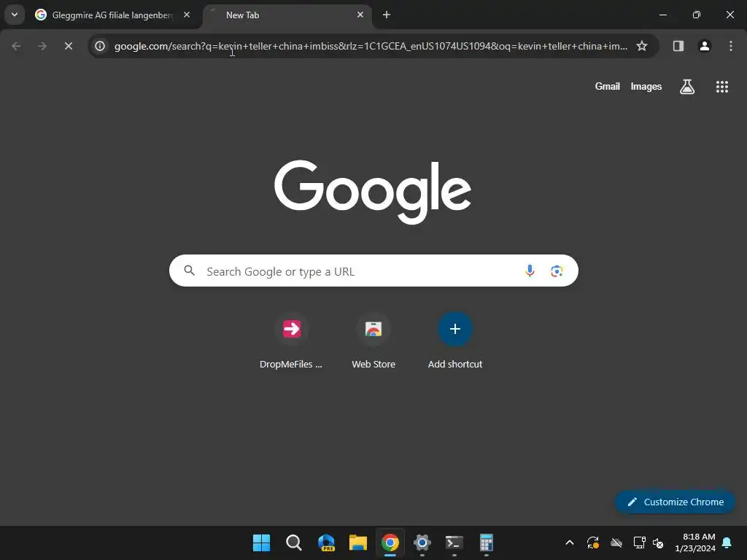Viewport: 747px width, 560px height.
Task: Click the Customize Chrome button
Action: (x=675, y=502)
